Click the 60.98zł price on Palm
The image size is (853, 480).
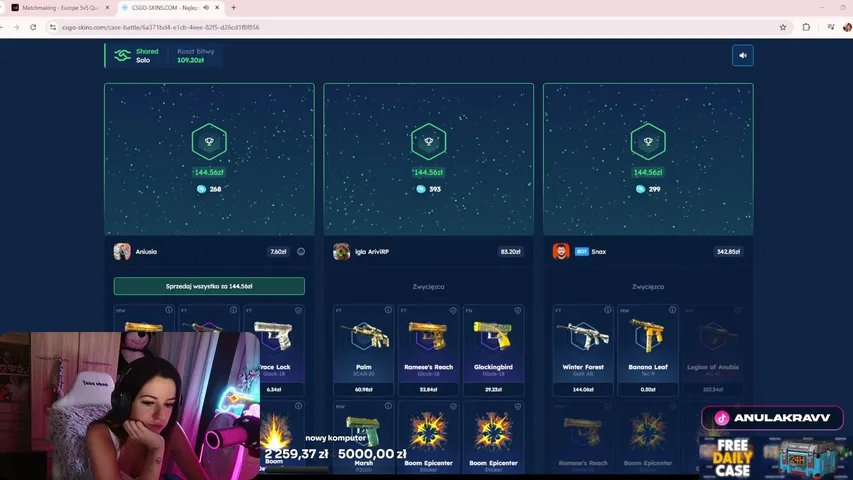363,390
